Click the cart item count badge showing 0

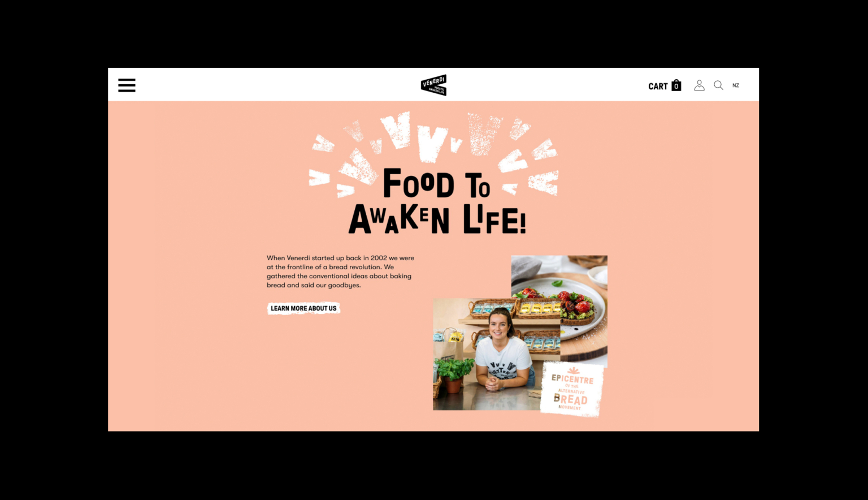point(676,87)
